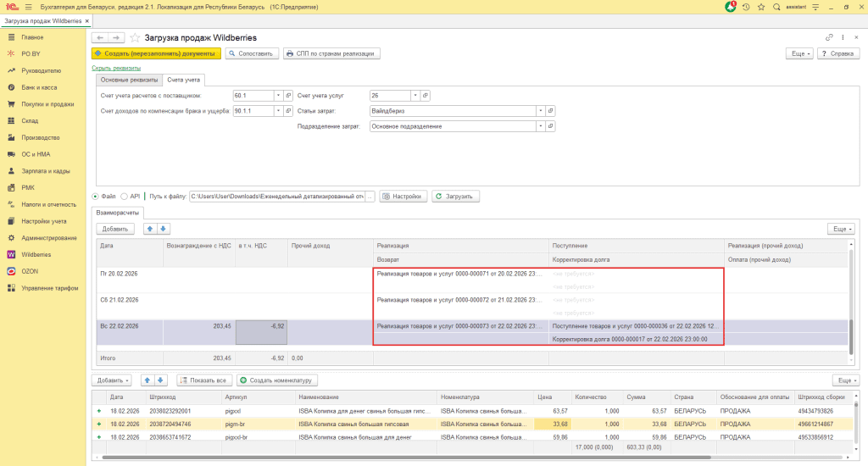868x466 pixels.
Task: Switch to the Основные реквизиты tab
Action: click(x=129, y=80)
